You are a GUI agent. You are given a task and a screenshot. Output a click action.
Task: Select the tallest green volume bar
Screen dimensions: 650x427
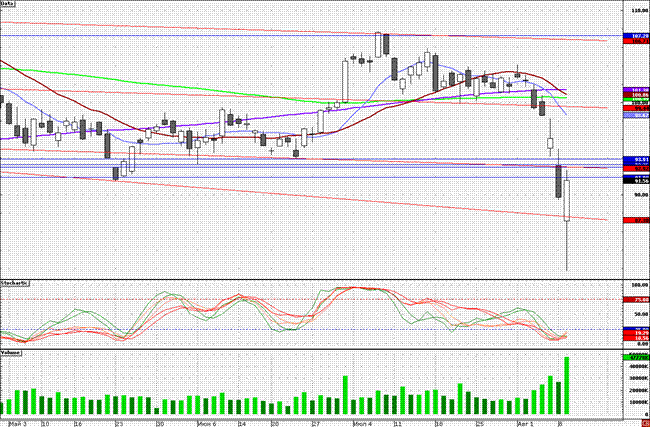click(x=566, y=386)
